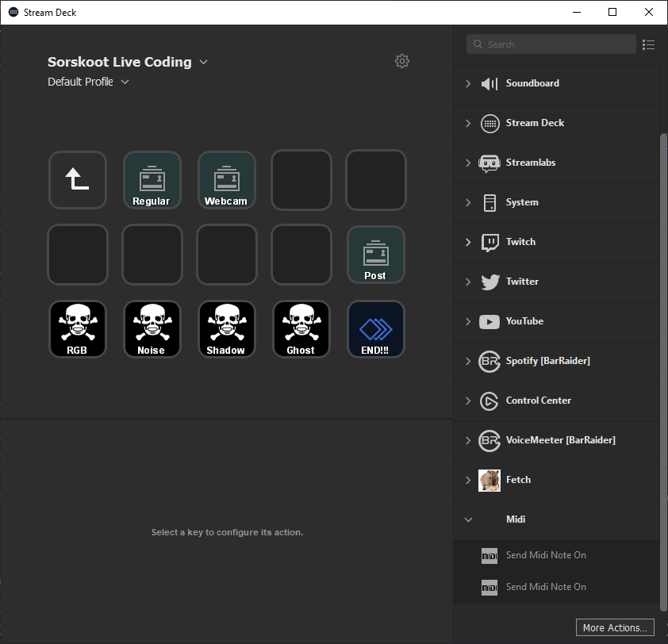Click the Search actions field

[x=551, y=44]
